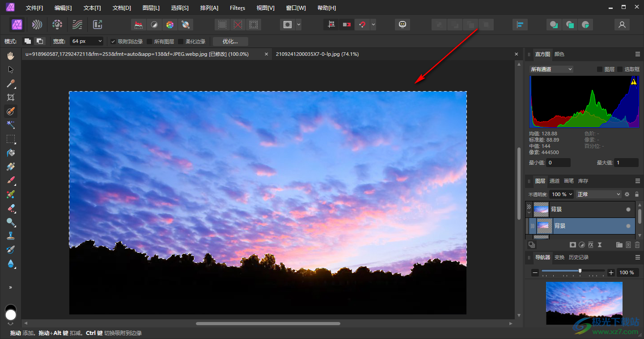This screenshot has height=339, width=644.
Task: Click the histogram warning triangle button
Action: 633,82
